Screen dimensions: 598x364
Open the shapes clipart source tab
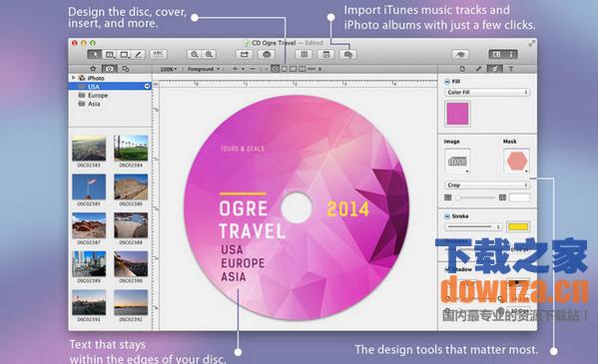[x=126, y=69]
